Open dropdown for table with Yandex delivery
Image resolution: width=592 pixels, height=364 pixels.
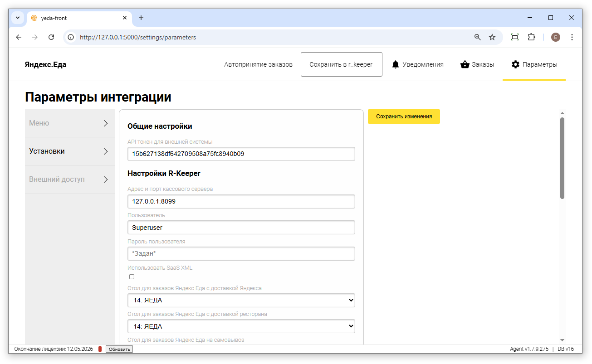241,300
